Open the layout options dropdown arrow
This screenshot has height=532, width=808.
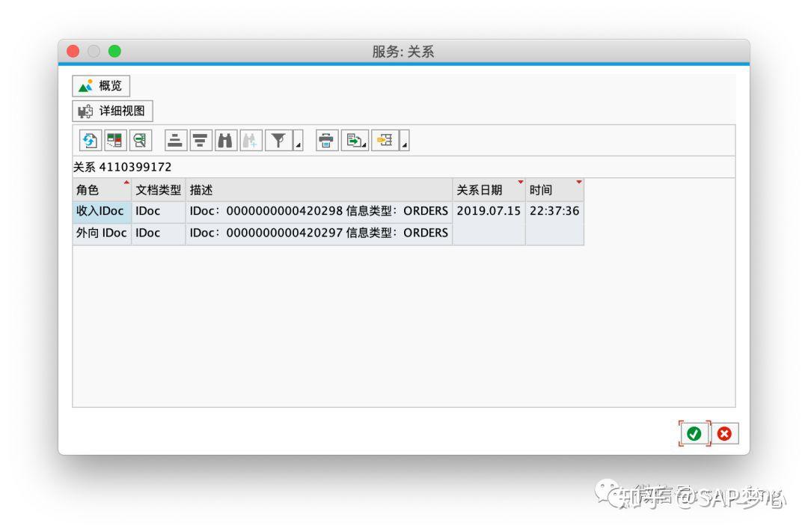point(405,140)
